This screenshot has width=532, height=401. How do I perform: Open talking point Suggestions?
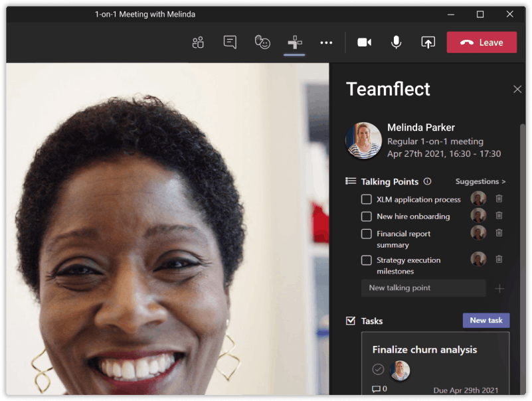(x=480, y=181)
